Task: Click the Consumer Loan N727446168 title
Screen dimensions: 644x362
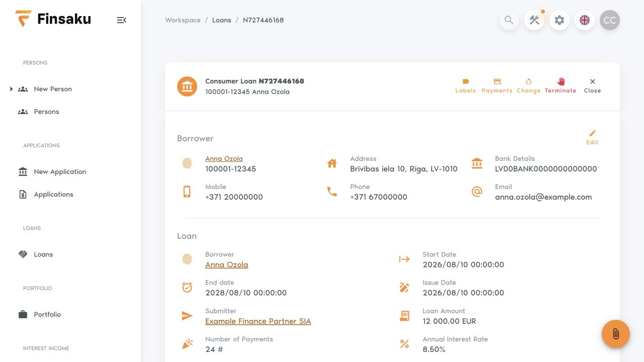Action: tap(255, 81)
